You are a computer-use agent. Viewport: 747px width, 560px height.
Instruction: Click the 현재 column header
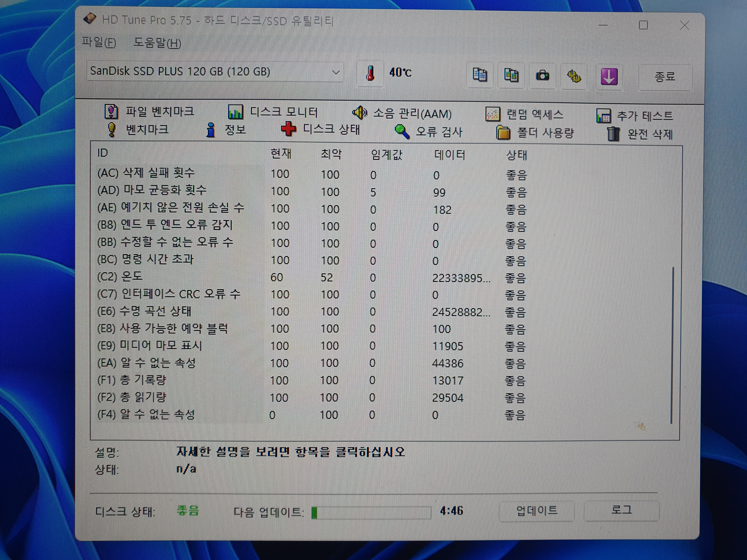point(281,154)
